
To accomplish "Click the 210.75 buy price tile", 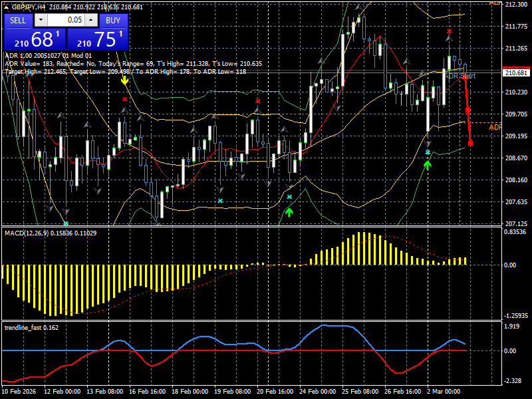I will pyautogui.click(x=98, y=39).
